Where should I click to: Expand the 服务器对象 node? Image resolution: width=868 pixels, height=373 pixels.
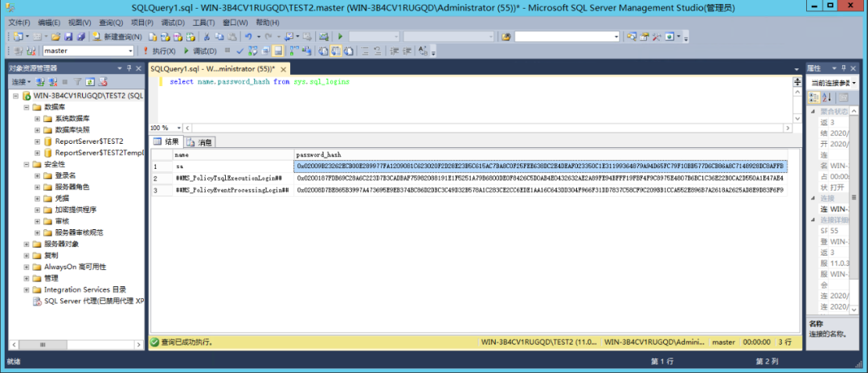27,244
